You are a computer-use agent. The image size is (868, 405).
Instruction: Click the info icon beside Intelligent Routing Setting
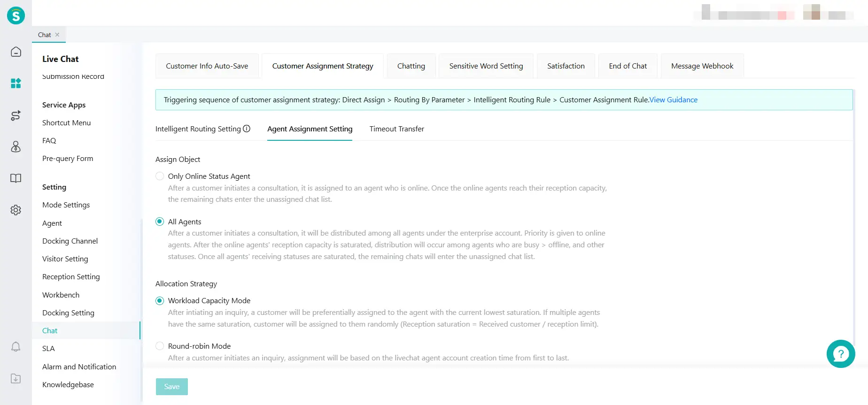click(x=247, y=129)
